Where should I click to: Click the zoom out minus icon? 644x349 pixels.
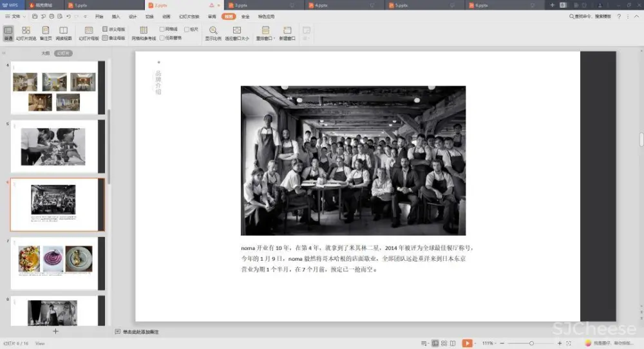502,343
